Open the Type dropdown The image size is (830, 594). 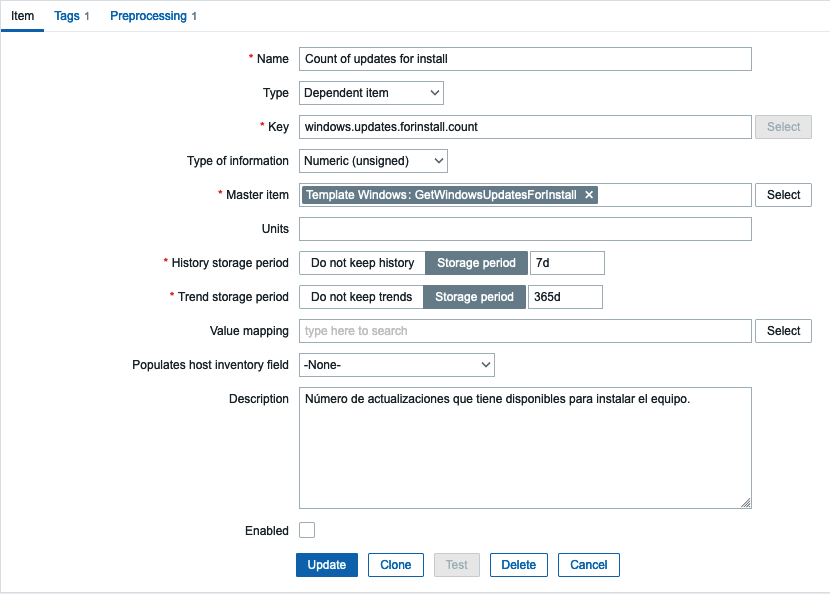pyautogui.click(x=371, y=93)
